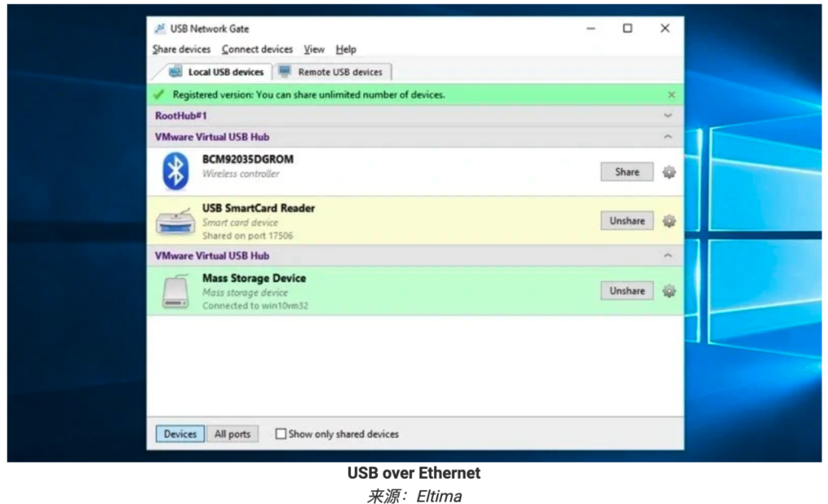This screenshot has width=828, height=504.
Task: Switch to the Local USB devices tab
Action: pyautogui.click(x=216, y=72)
